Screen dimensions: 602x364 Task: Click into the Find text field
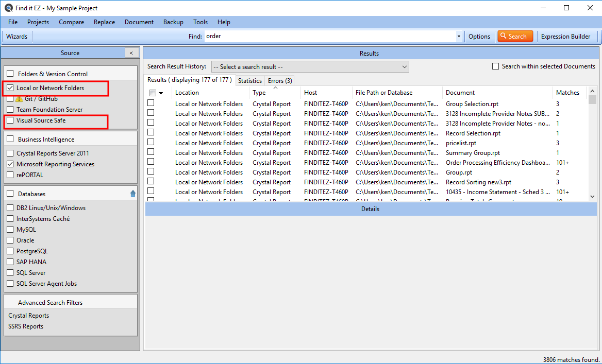(330, 37)
